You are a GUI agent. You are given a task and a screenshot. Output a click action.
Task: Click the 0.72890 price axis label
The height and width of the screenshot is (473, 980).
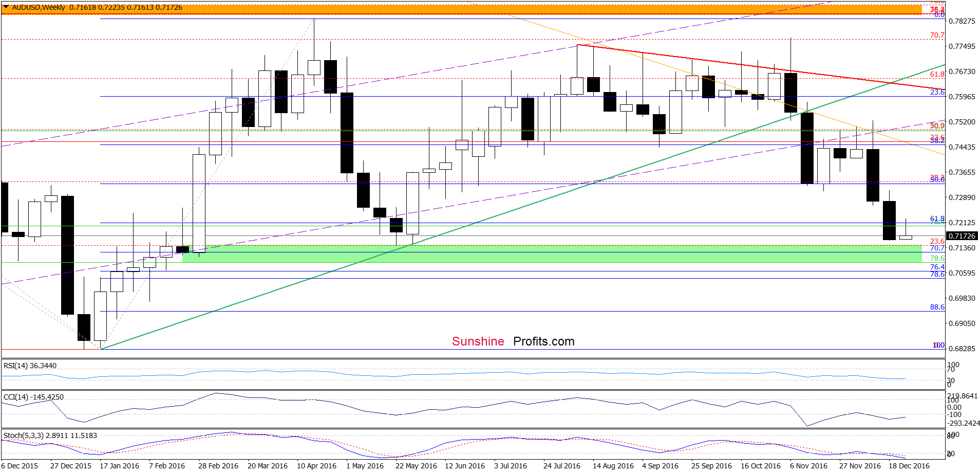962,197
